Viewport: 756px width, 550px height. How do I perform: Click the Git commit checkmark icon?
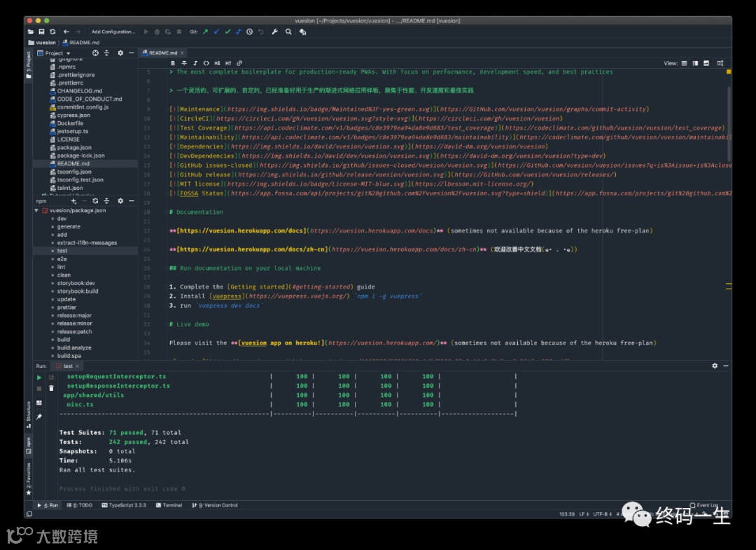click(x=227, y=32)
